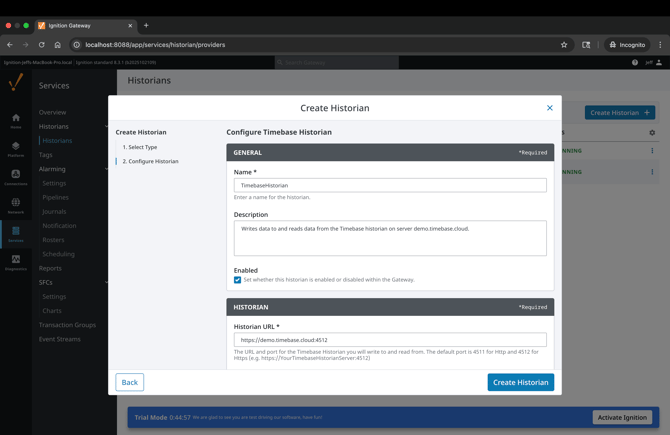The height and width of the screenshot is (435, 670).
Task: Collapse the Historians menu group
Action: [x=106, y=127]
